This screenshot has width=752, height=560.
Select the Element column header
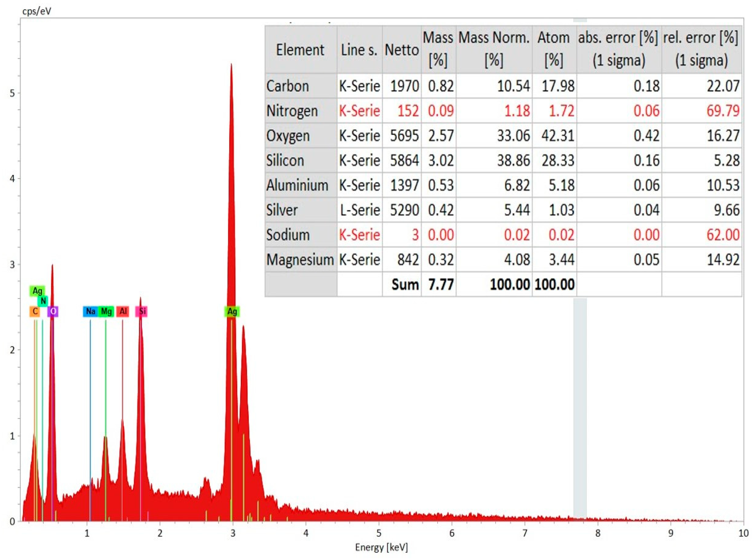(x=300, y=50)
